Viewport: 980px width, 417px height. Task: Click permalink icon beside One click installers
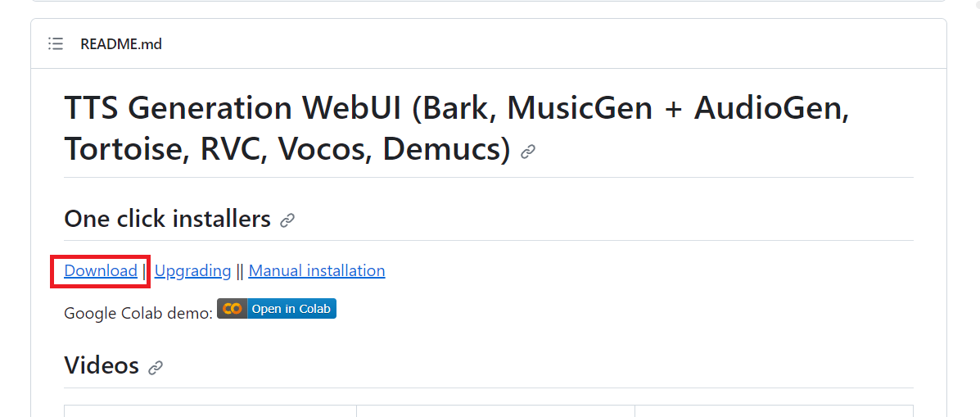click(287, 220)
